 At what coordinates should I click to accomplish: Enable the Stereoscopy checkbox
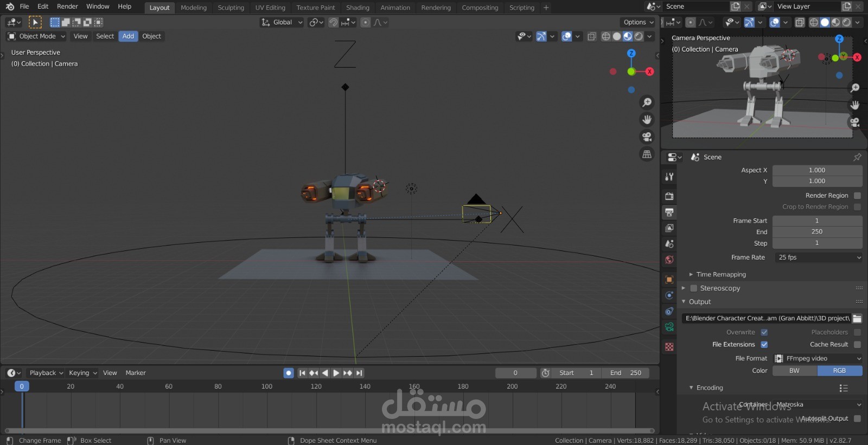click(x=693, y=288)
